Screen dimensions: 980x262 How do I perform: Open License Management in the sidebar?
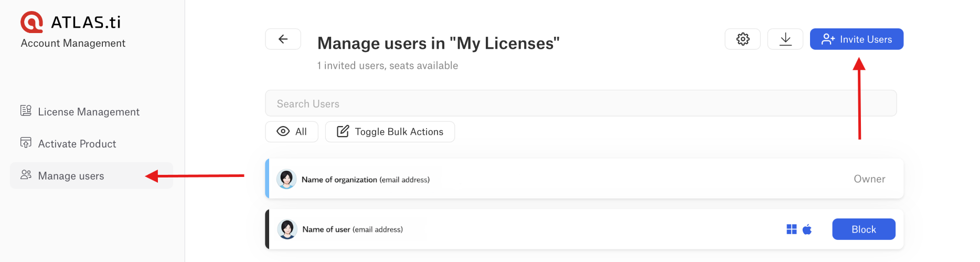[88, 112]
